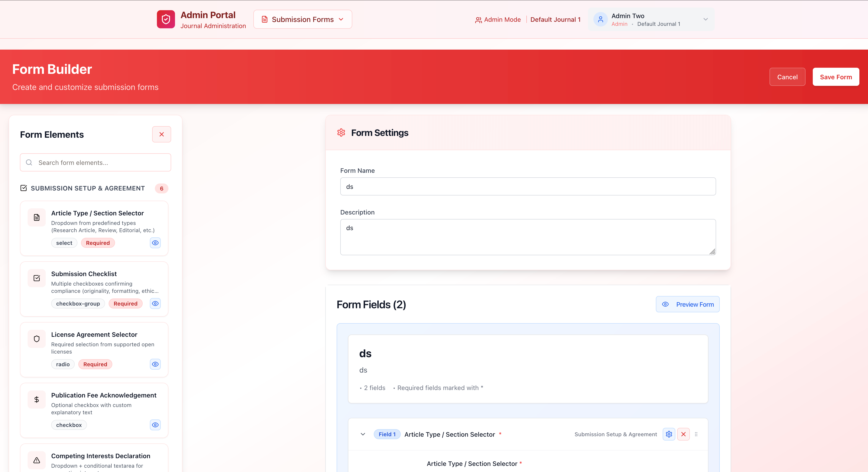
Task: Click the select type tag
Action: (x=64, y=243)
